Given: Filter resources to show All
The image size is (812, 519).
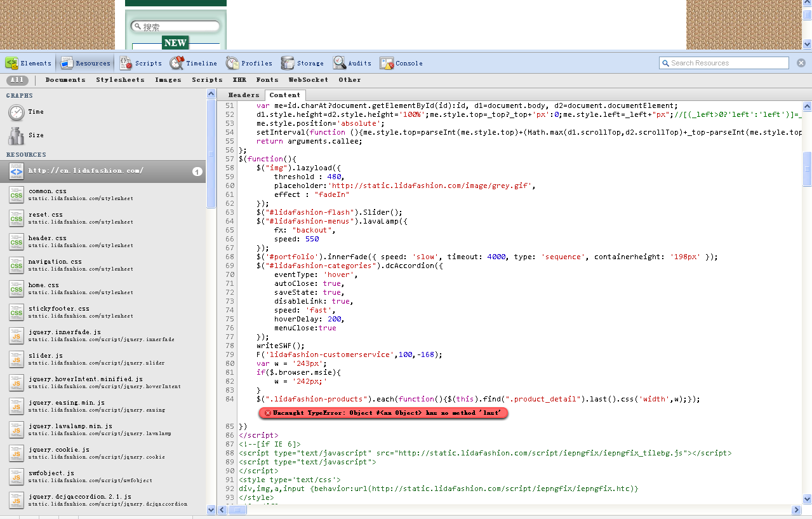Looking at the screenshot, I should (x=17, y=80).
